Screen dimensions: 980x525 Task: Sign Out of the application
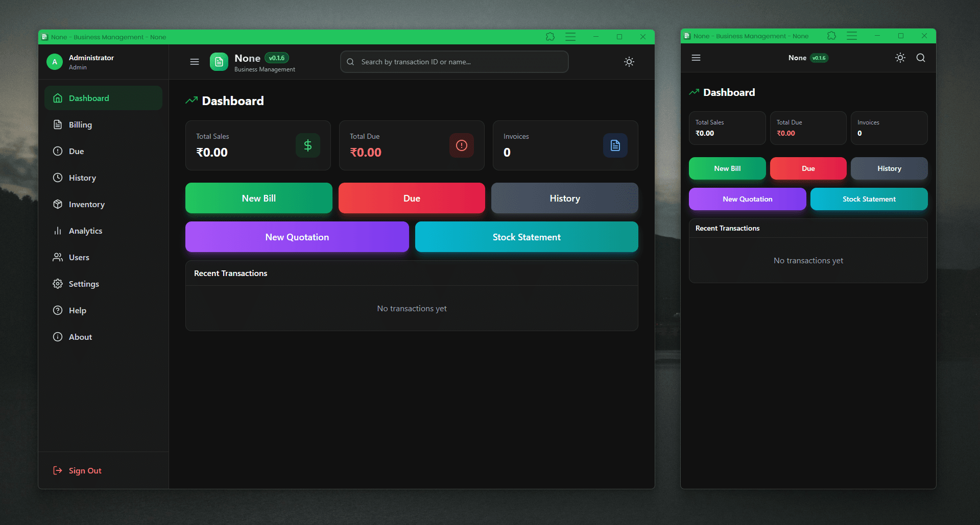click(x=84, y=470)
